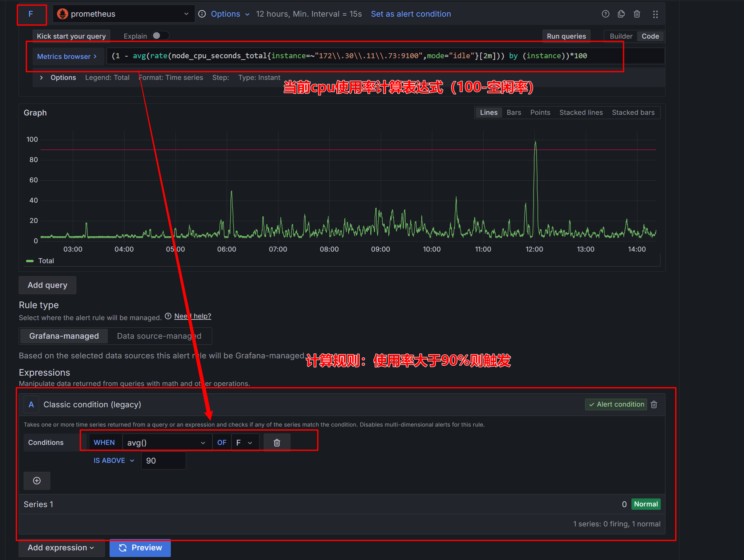744x560 pixels.
Task: Click the Prometheus flame logo
Action: (62, 14)
